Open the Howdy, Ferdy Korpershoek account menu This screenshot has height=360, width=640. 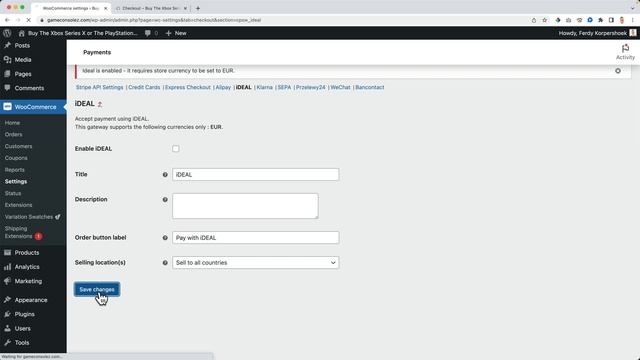(x=597, y=33)
